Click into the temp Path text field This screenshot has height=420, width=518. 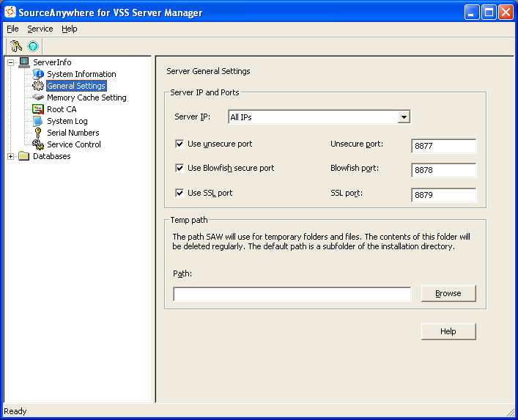(292, 294)
